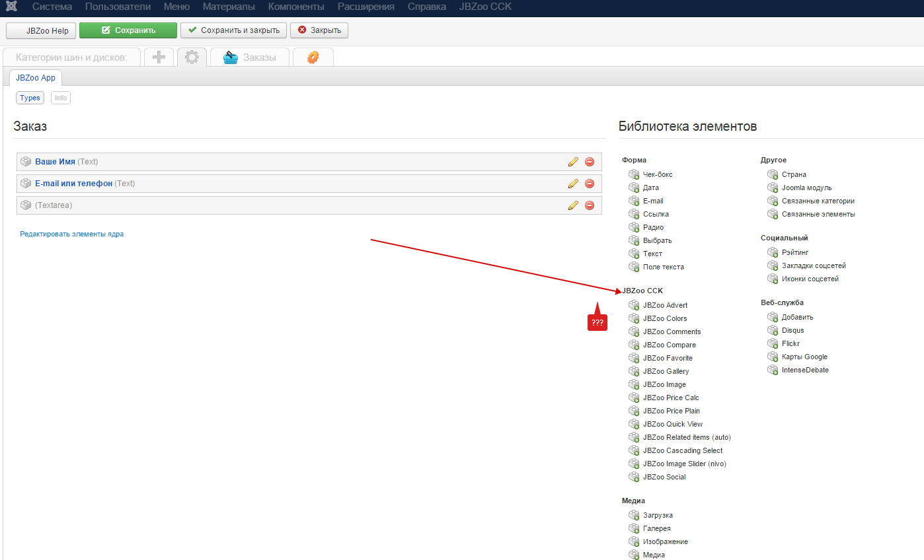Click the JBZoo Help button
Screen dimensions: 924x560
click(41, 30)
